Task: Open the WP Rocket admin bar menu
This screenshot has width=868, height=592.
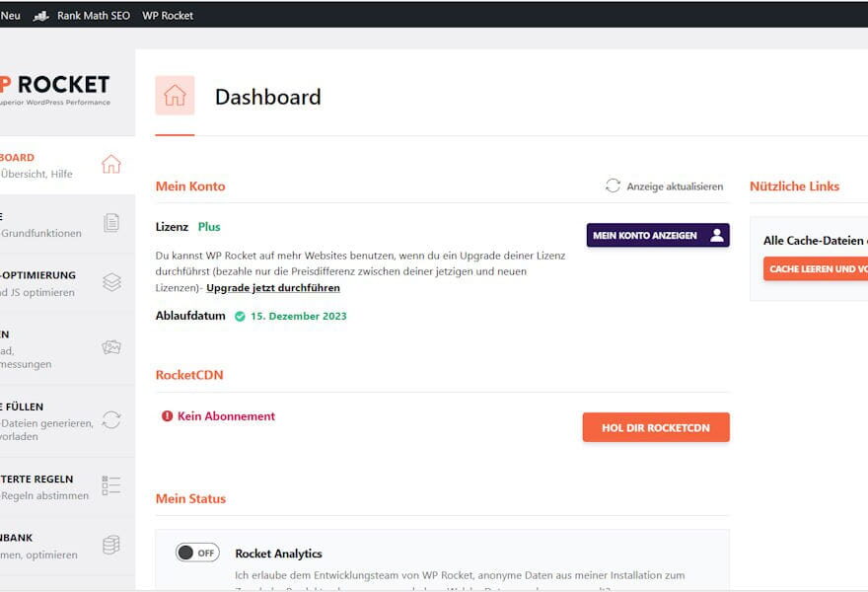Action: tap(167, 16)
